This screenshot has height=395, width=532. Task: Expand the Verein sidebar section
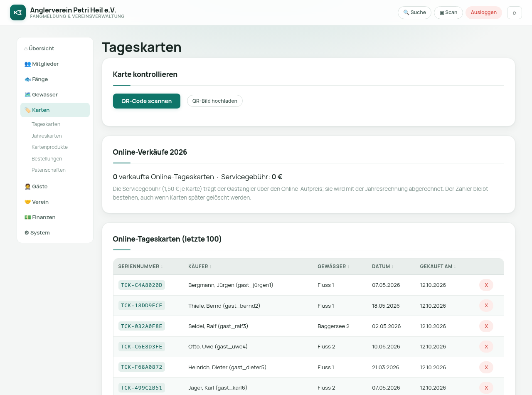[x=55, y=202]
